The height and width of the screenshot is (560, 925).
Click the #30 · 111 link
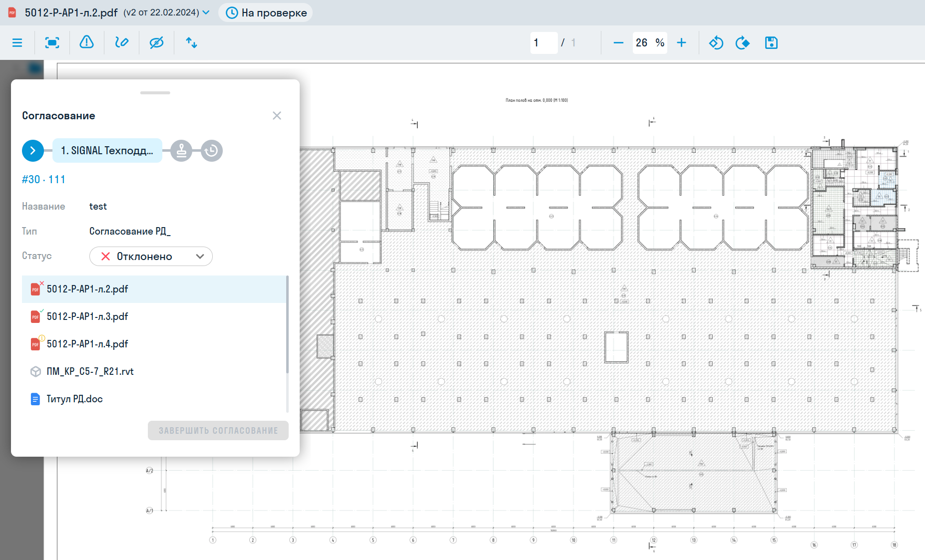pos(43,180)
